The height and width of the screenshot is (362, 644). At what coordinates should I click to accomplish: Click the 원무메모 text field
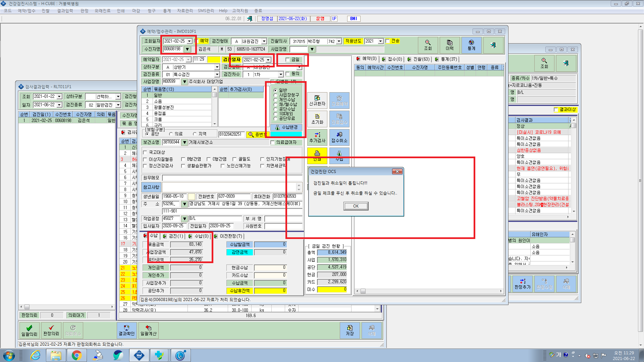click(232, 178)
